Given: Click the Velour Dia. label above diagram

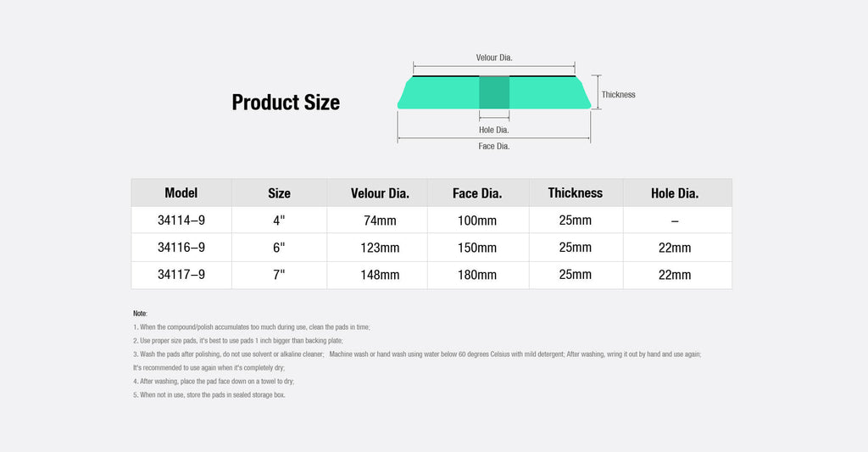Looking at the screenshot, I should [494, 58].
